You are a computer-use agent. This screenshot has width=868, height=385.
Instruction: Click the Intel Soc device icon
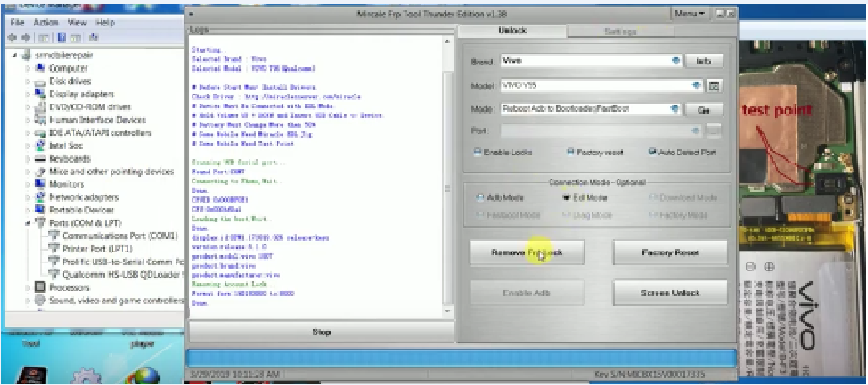pos(40,145)
